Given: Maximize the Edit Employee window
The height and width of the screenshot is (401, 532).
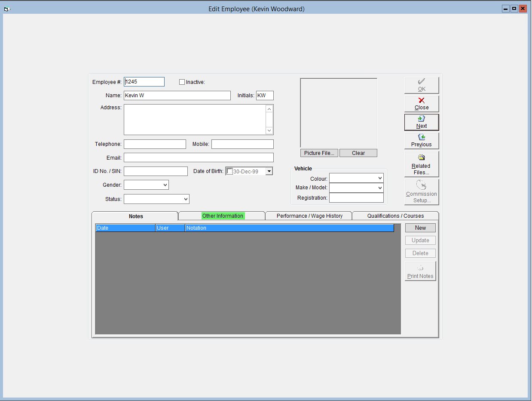Looking at the screenshot, I should pos(514,9).
